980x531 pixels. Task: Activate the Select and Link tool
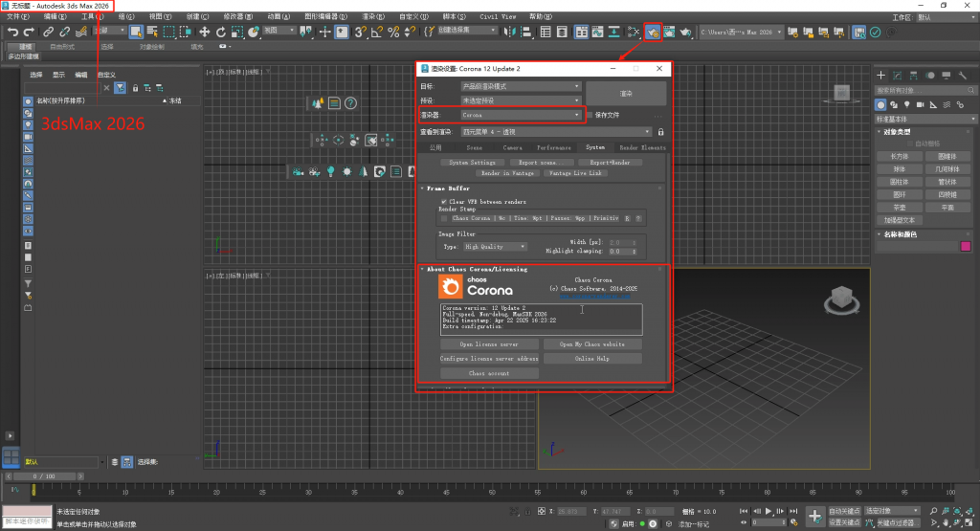[x=48, y=32]
